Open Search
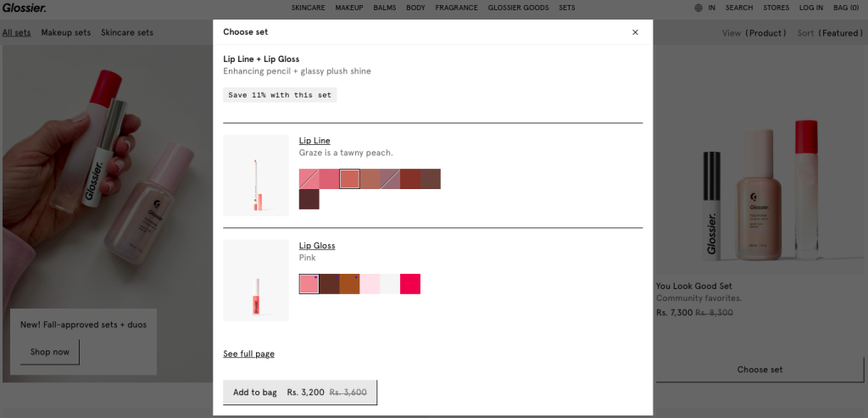The width and height of the screenshot is (868, 418). (x=739, y=8)
